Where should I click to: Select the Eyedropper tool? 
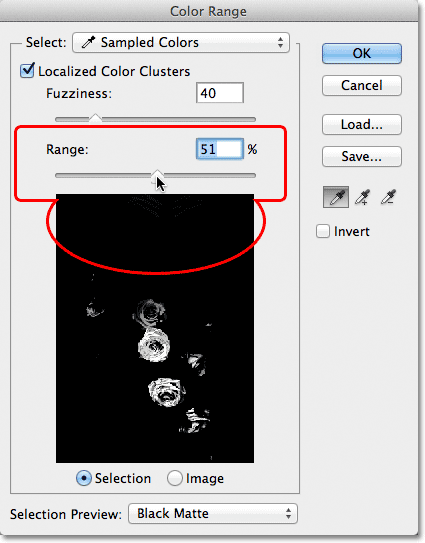pos(336,197)
